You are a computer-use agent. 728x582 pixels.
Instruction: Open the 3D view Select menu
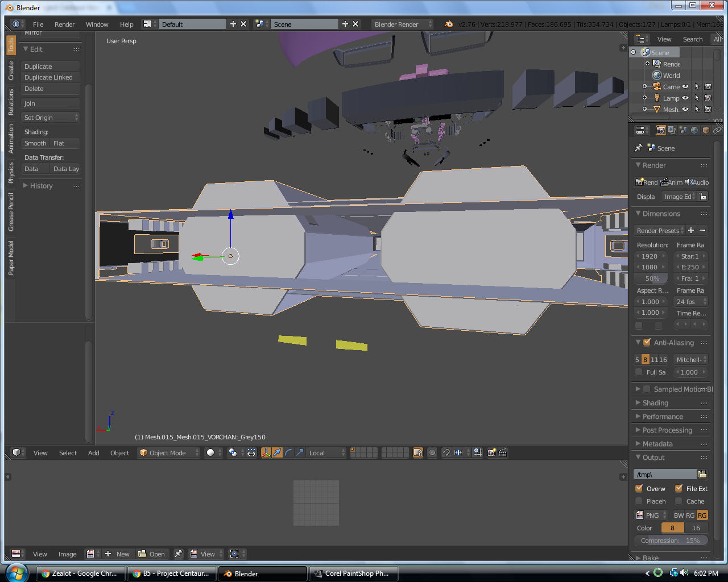pos(68,452)
